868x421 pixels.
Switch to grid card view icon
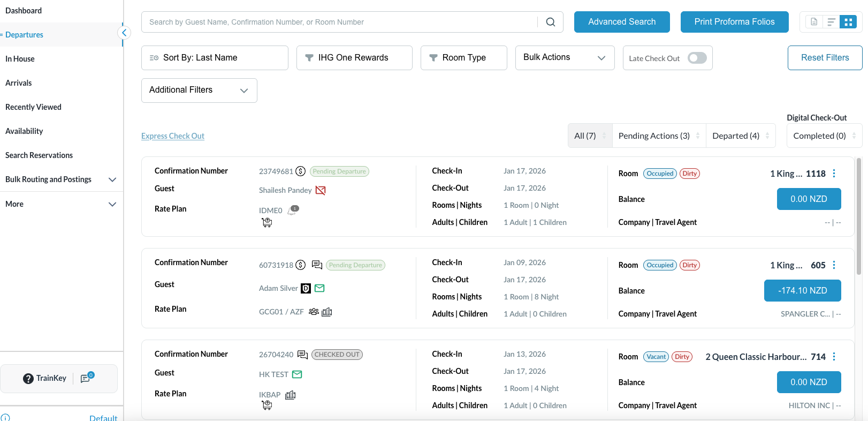848,22
